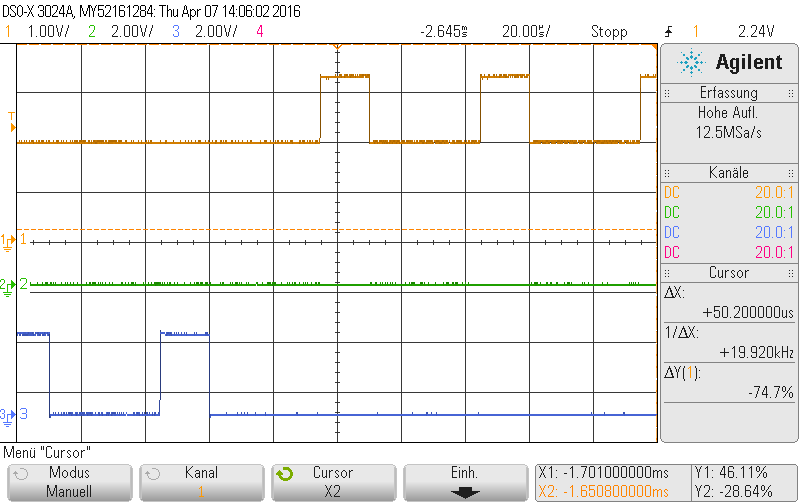Click channel 1 scale 1.00V/

tap(48, 32)
